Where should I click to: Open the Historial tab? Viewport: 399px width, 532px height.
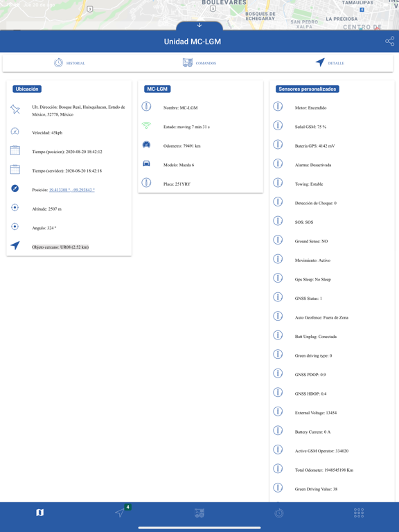pyautogui.click(x=69, y=63)
